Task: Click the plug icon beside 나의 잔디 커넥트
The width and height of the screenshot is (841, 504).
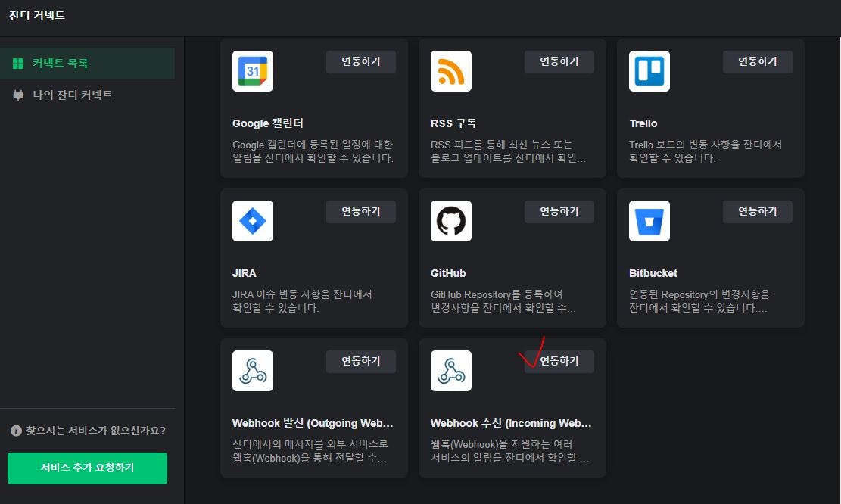Action: point(17,95)
